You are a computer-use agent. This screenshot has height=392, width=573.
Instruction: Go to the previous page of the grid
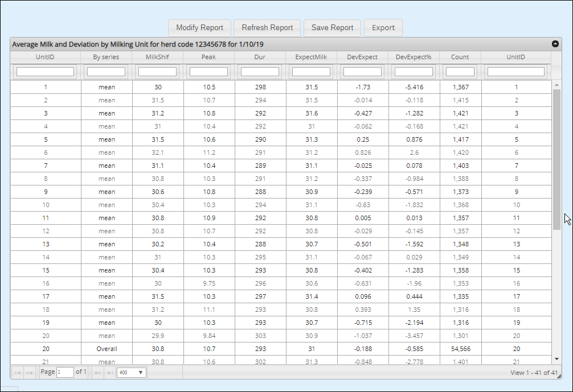tap(29, 373)
